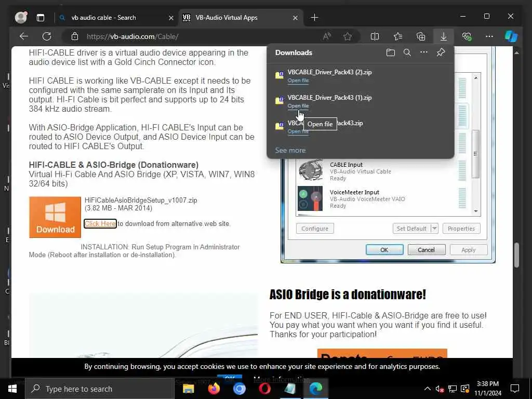This screenshot has width=532, height=399.
Task: Refresh the page with reload icon
Action: point(47,36)
